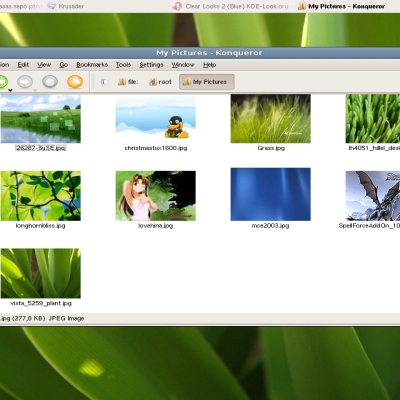Viewport: 400px width, 400px height.
Task: Click the file name 'longhornbliss.jpg'
Action: (x=40, y=226)
